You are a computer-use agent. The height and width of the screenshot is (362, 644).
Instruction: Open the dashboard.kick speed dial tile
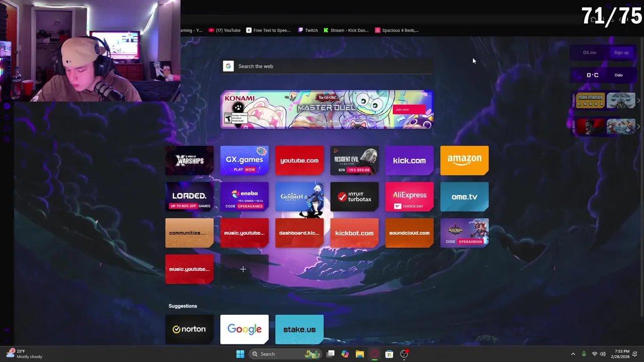[299, 233]
